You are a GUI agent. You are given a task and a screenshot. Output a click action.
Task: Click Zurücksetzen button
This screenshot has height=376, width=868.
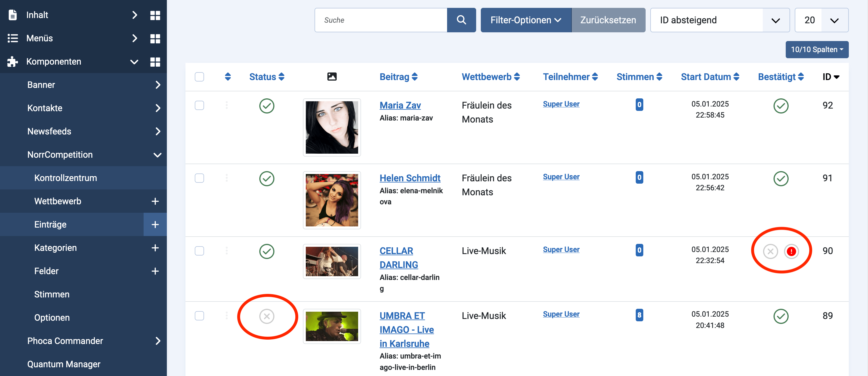[608, 20]
